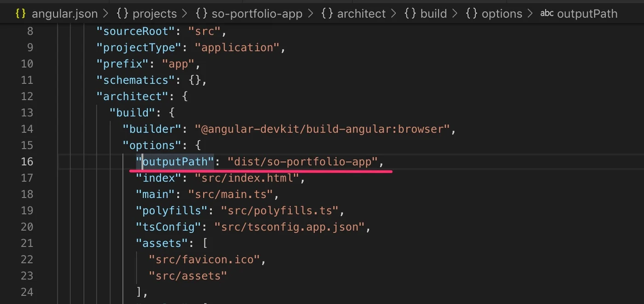Screen dimensions: 644x304
Task: Click the braces icon before architect breadcrumb
Action: pos(327,14)
